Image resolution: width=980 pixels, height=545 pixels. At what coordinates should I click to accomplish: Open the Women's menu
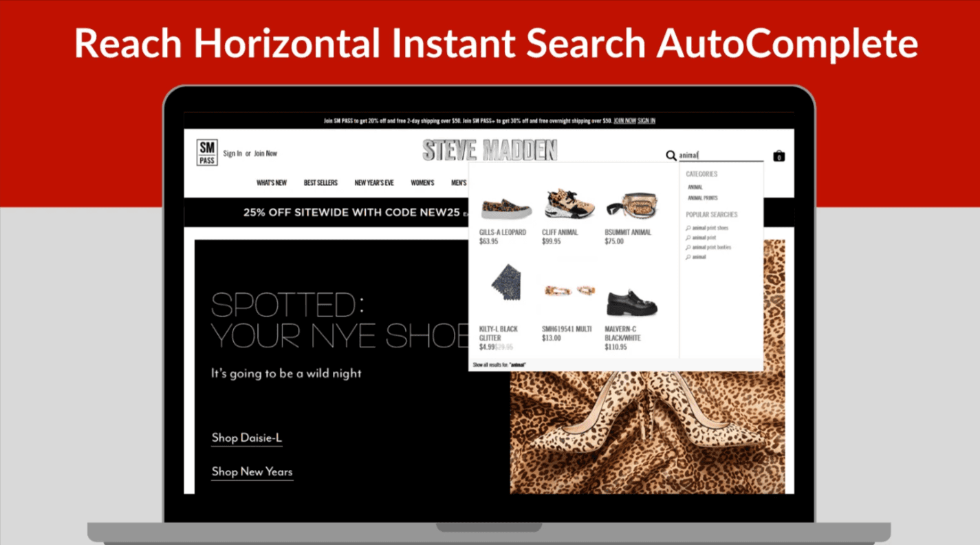pyautogui.click(x=422, y=183)
